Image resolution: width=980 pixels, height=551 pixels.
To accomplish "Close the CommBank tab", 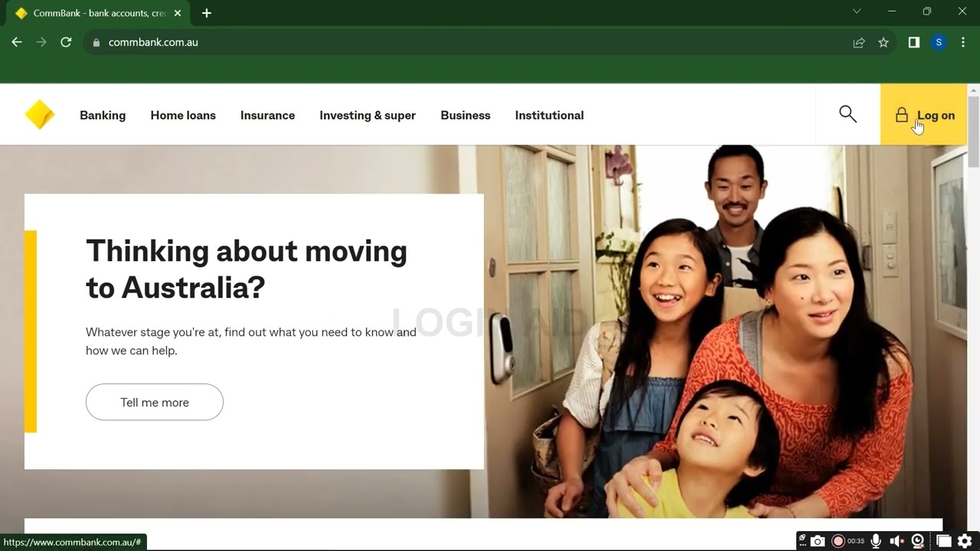I will click(x=178, y=13).
